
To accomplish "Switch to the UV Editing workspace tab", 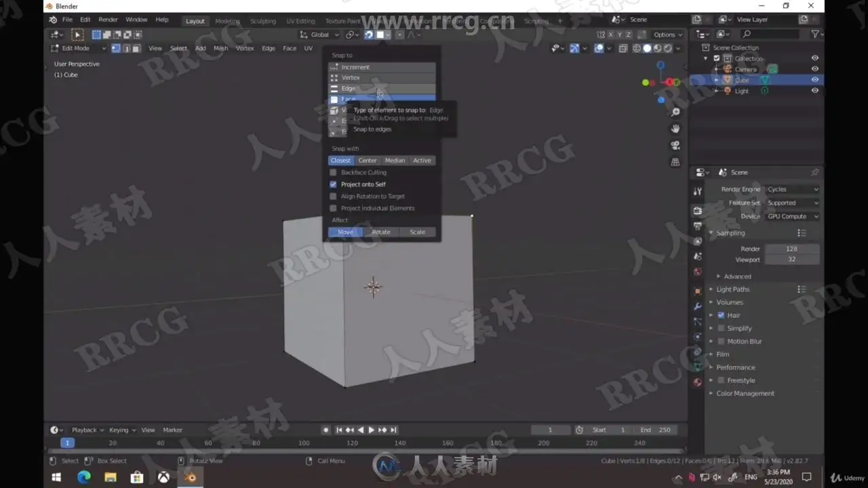I will [x=300, y=21].
